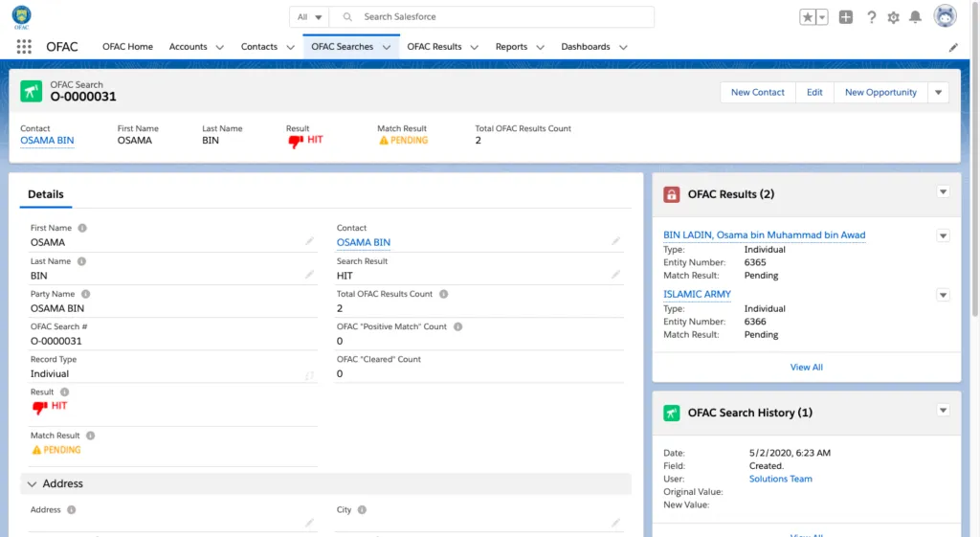Open OFAC Search History panel dropdown
The width and height of the screenshot is (980, 537).
(943, 410)
